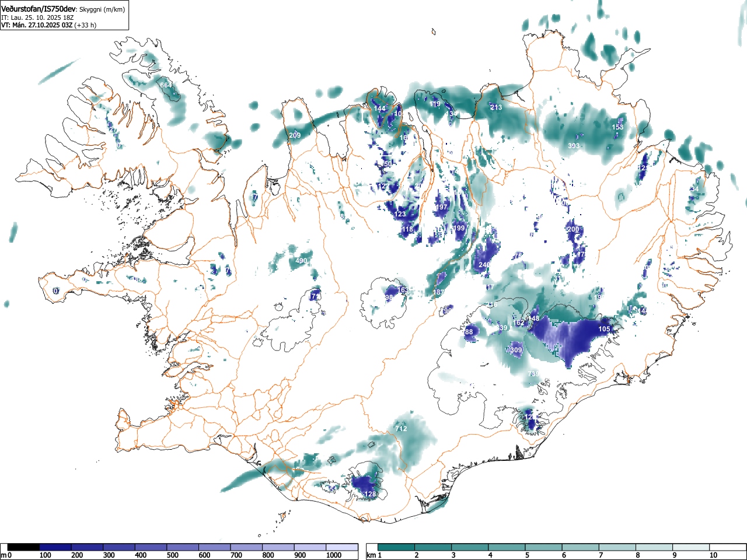Click the title 'Veðurstofan/IS750dev: Skyggni (m/km)'
Image resolution: width=747 pixels, height=560 pixels.
coord(63,9)
